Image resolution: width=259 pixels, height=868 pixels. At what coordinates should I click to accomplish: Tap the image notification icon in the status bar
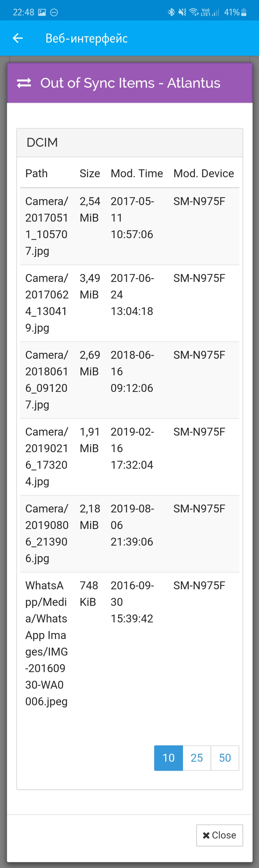pyautogui.click(x=42, y=12)
